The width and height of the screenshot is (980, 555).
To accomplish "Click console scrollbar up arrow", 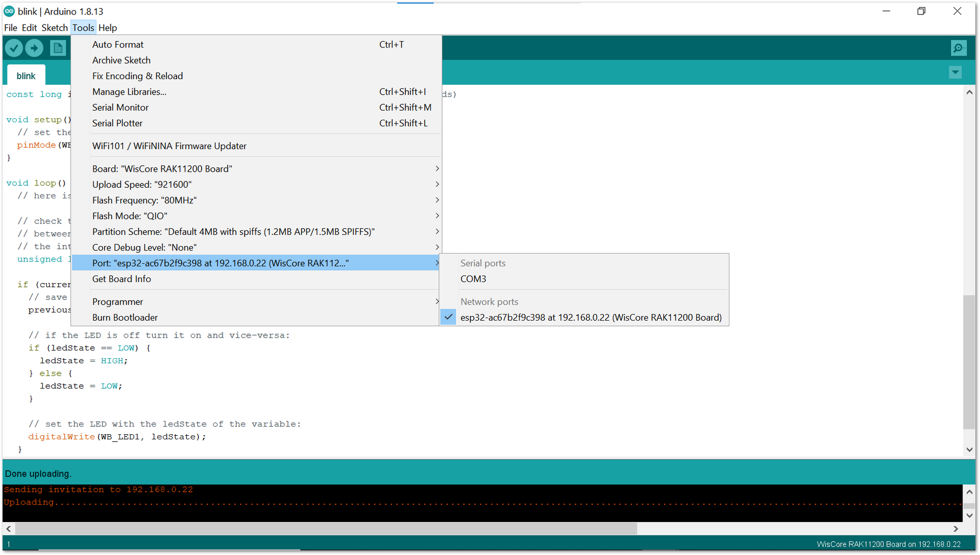I will [x=969, y=492].
